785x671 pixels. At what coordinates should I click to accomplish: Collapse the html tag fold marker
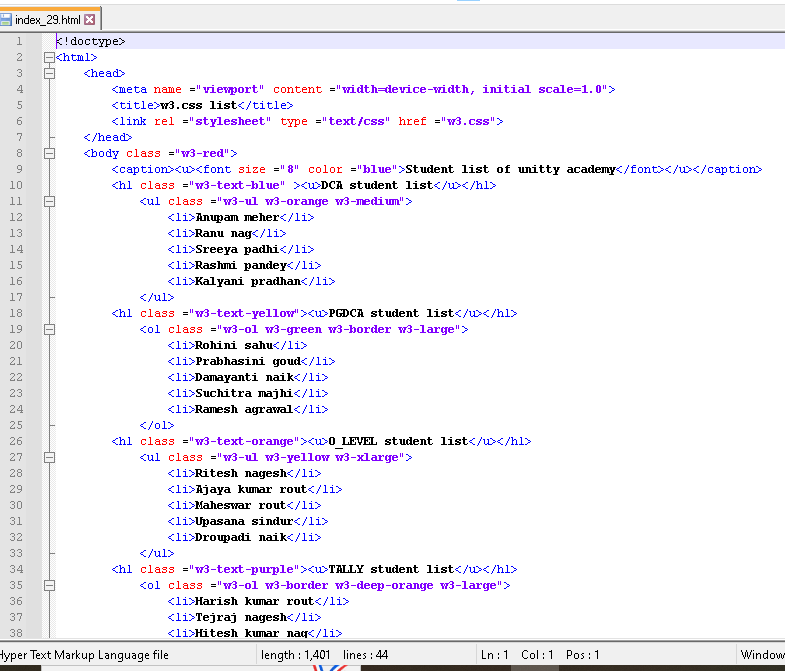(48, 57)
